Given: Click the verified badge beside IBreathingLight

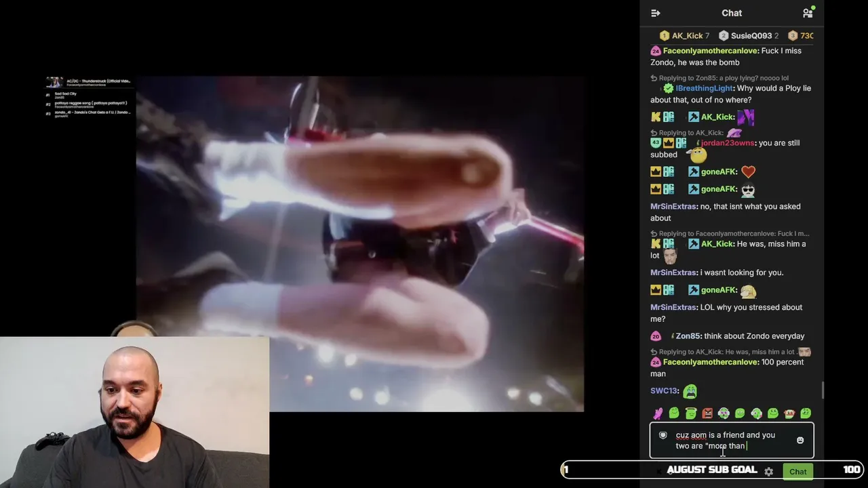Looking at the screenshot, I should (669, 88).
